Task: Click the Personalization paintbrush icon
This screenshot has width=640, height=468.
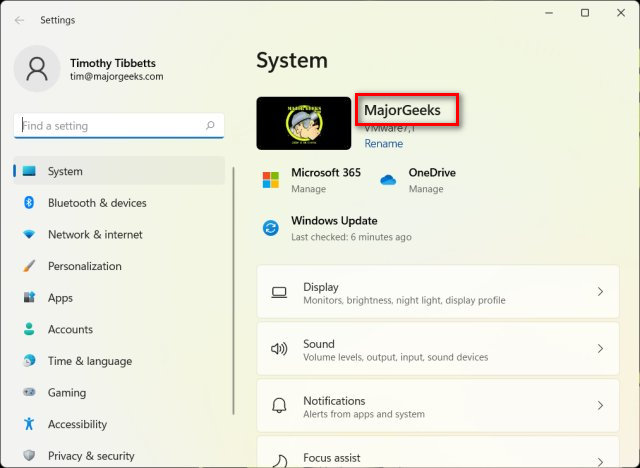Action: (x=29, y=266)
